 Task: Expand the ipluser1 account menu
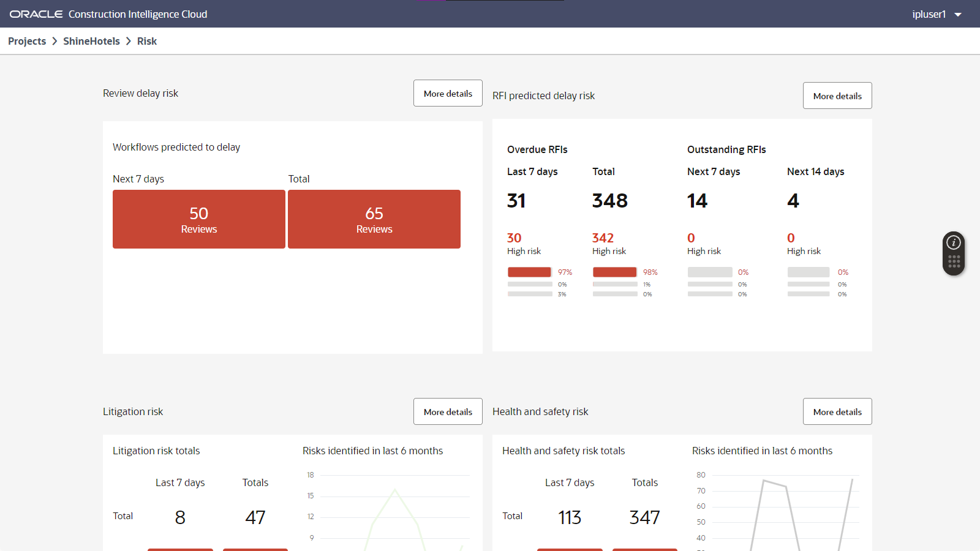pos(936,13)
